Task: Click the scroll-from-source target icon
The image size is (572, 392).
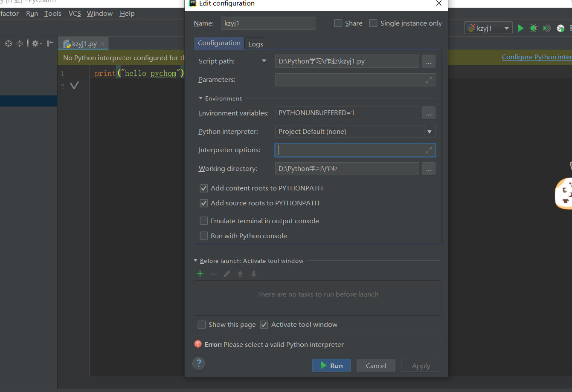Action: (x=8, y=43)
